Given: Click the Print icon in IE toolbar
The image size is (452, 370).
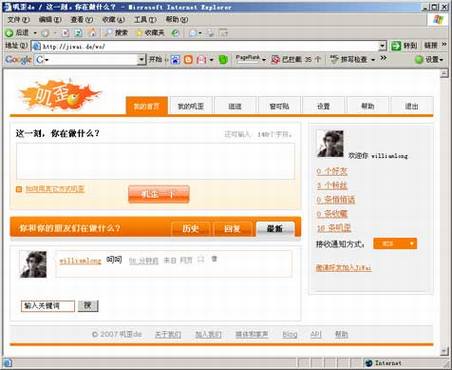Looking at the screenshot, I should pyautogui.click(x=210, y=33).
